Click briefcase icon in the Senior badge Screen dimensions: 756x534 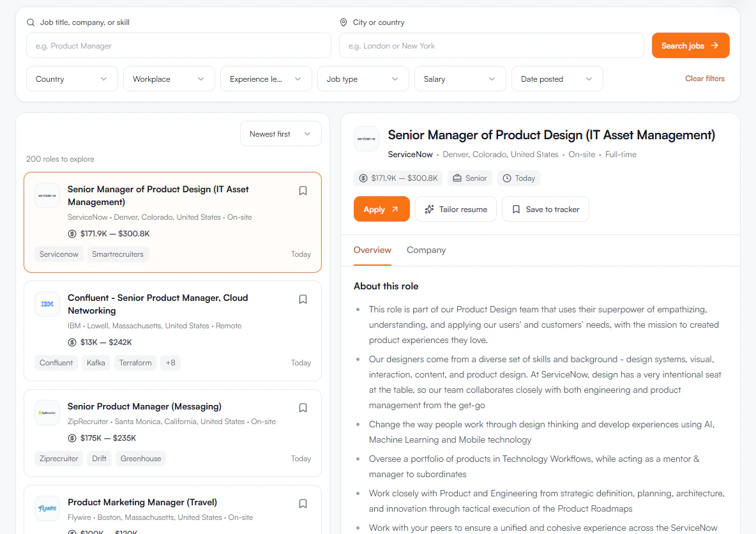tap(457, 178)
